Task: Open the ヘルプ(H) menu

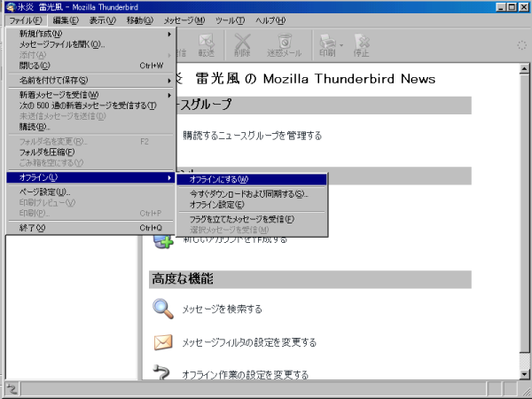Action: pyautogui.click(x=270, y=20)
